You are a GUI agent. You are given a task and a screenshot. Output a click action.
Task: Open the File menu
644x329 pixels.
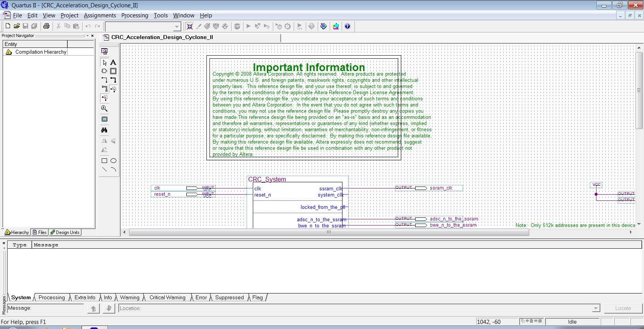[x=17, y=15]
